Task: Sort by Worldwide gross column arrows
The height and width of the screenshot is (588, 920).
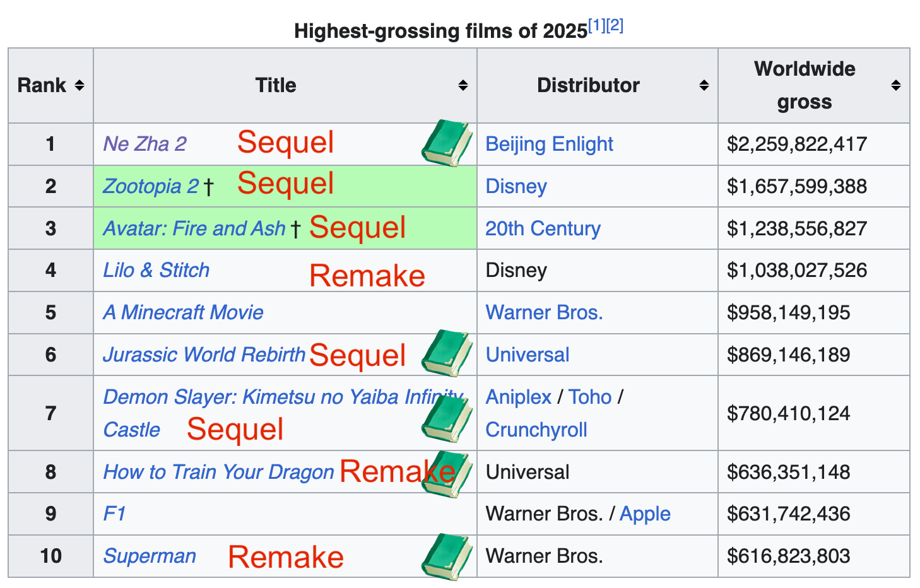Action: (x=896, y=85)
